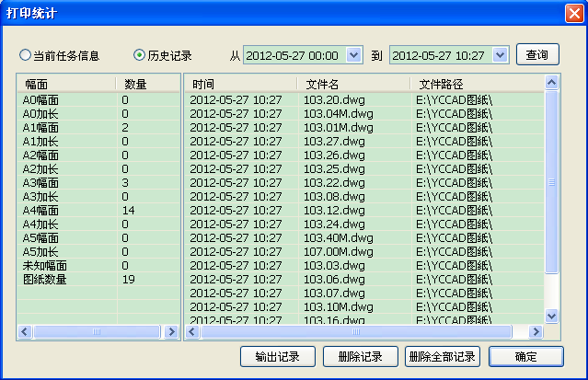Click the 文件名 column header

click(x=353, y=84)
